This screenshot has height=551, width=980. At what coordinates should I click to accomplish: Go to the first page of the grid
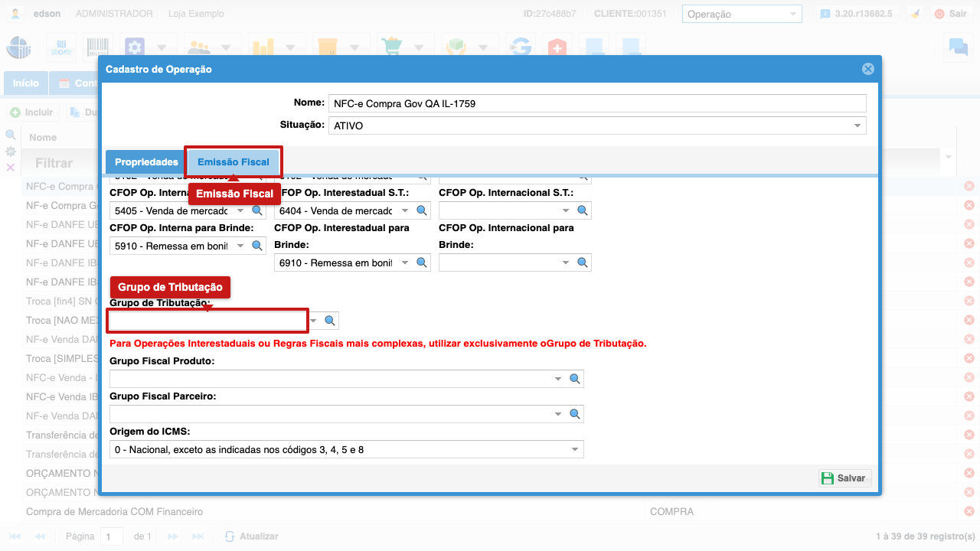[x=15, y=536]
